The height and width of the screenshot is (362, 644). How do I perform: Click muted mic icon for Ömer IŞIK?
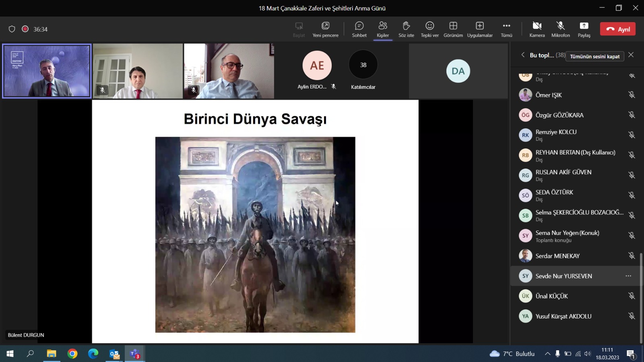632,95
